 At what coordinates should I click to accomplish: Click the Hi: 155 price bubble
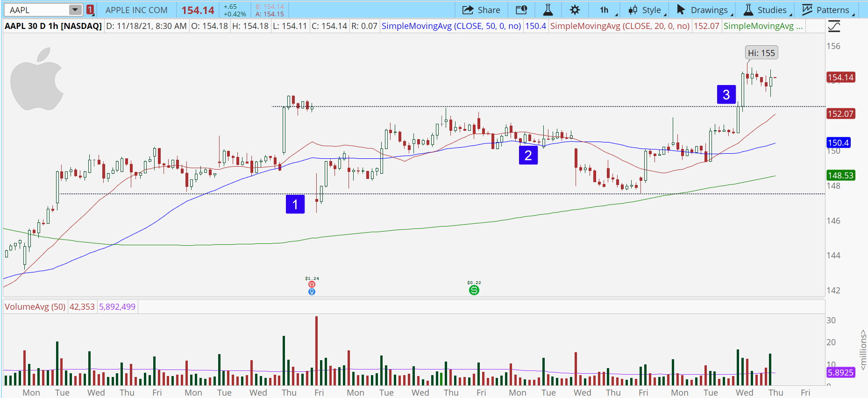click(x=761, y=53)
